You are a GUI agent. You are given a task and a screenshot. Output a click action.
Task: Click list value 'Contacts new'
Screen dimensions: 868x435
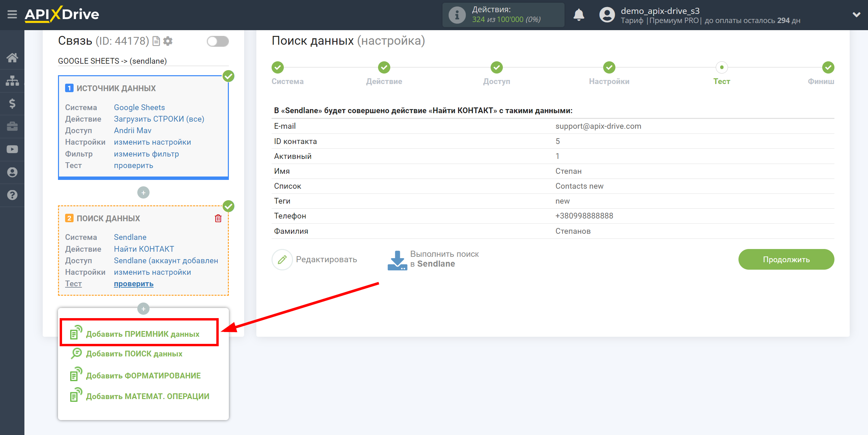pos(579,186)
